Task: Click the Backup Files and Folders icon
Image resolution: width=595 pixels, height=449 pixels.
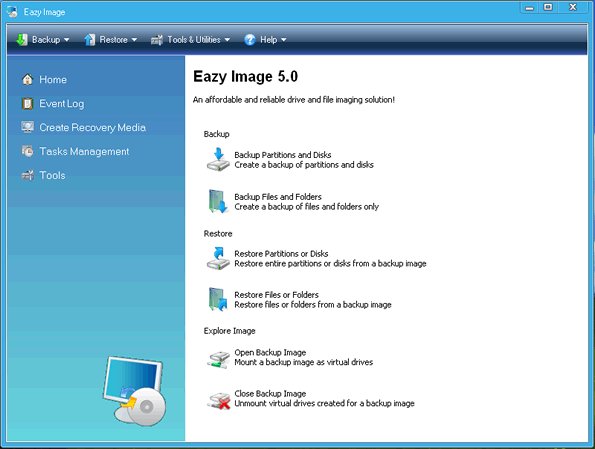Action: 218,201
